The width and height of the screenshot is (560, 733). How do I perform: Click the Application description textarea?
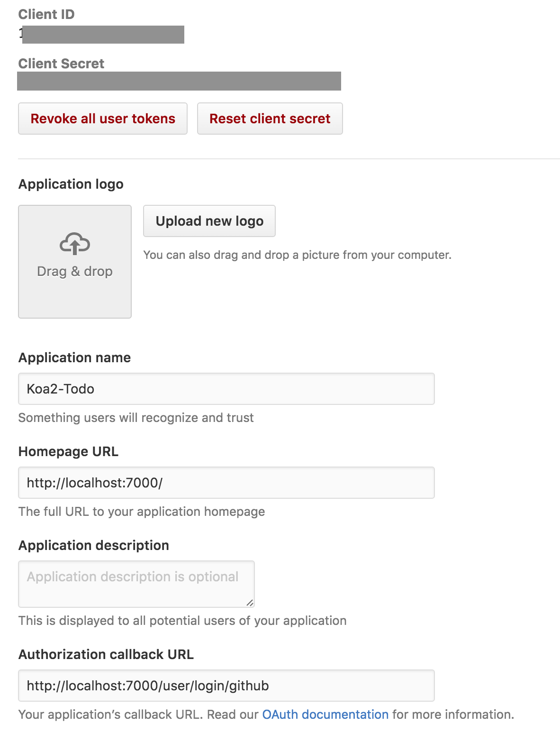click(136, 584)
